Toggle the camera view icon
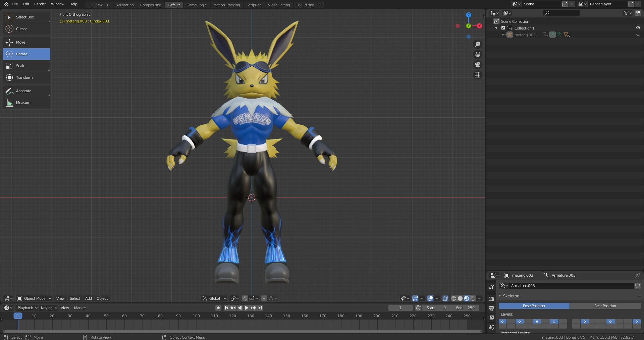The width and height of the screenshot is (644, 340). coord(478,65)
